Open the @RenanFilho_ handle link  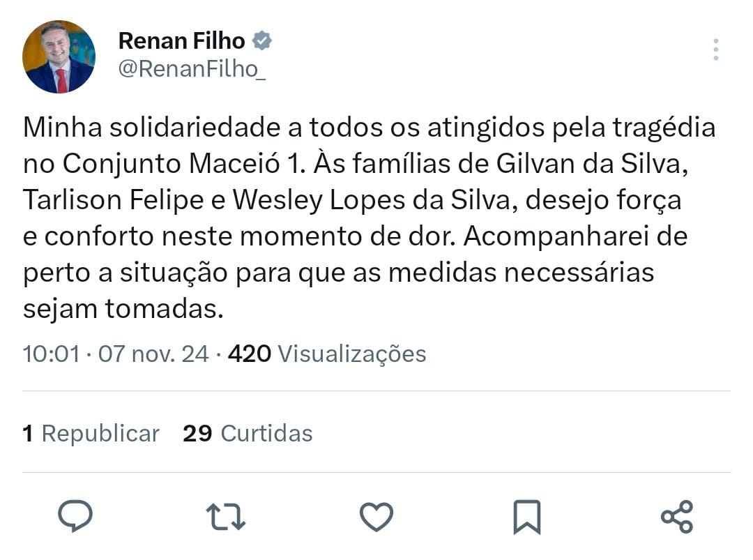click(192, 70)
